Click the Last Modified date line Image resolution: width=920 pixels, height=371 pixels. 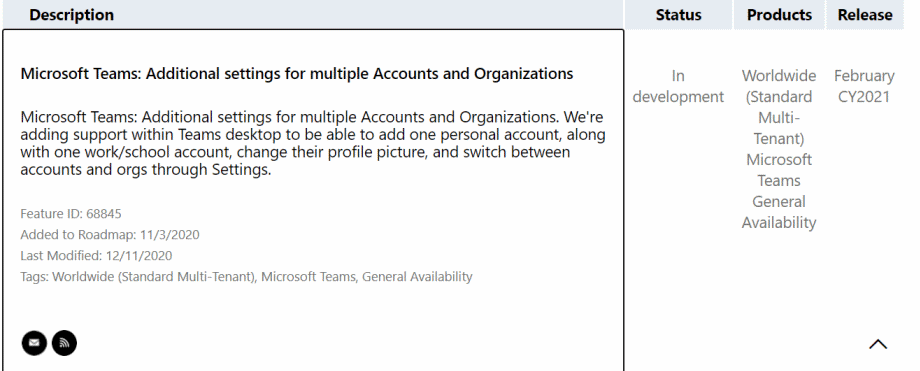pyautogui.click(x=96, y=255)
